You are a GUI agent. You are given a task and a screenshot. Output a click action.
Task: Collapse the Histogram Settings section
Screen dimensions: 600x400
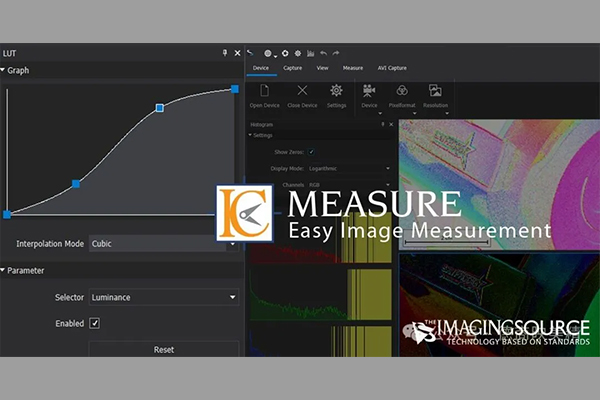[x=250, y=135]
